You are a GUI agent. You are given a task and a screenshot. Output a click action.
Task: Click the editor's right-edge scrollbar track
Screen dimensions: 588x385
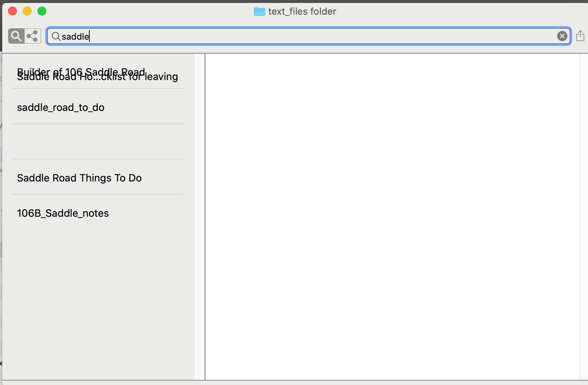(583, 217)
